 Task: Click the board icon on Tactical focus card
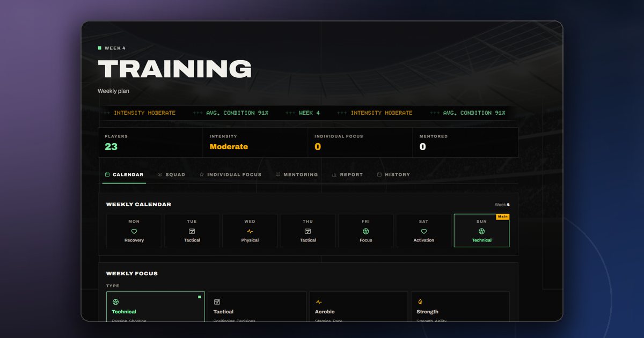pyautogui.click(x=217, y=302)
